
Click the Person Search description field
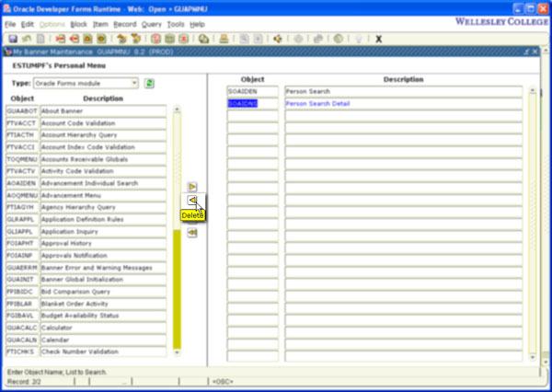point(404,92)
